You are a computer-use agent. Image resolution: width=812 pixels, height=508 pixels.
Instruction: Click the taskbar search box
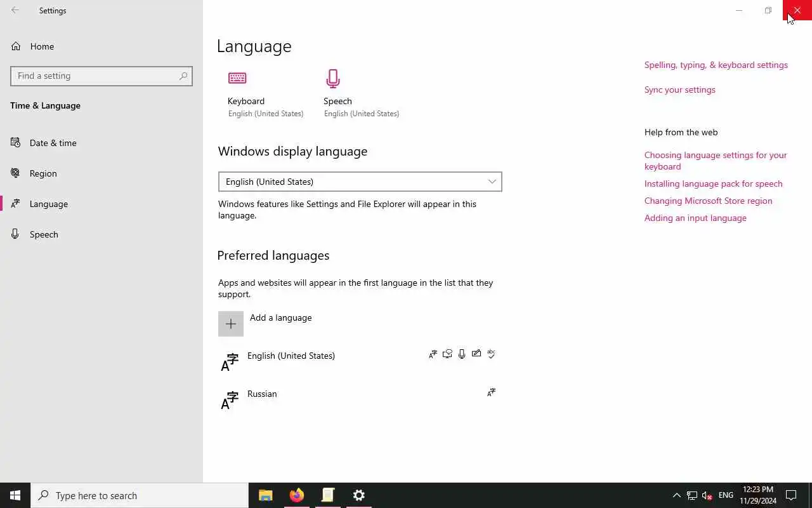pyautogui.click(x=140, y=495)
